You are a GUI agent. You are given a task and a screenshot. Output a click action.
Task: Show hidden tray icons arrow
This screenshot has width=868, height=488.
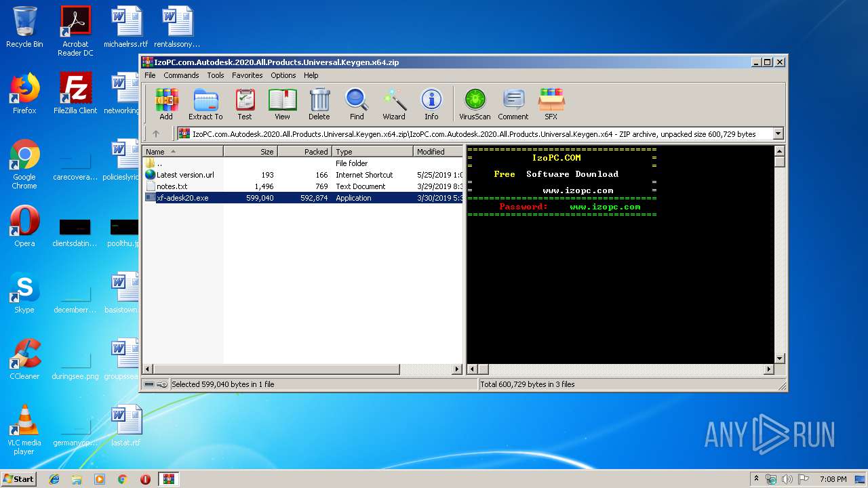coord(757,479)
